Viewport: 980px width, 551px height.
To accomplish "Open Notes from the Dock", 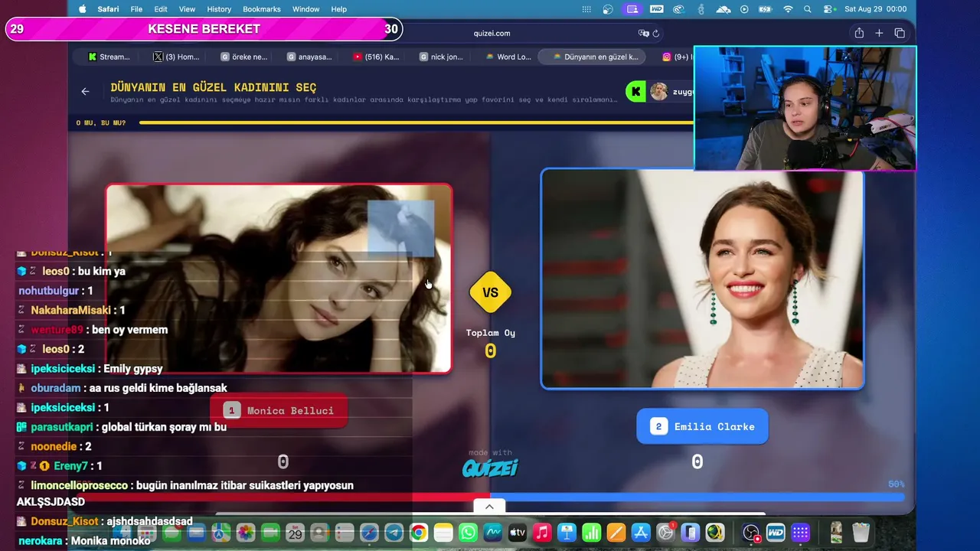I will 443,533.
